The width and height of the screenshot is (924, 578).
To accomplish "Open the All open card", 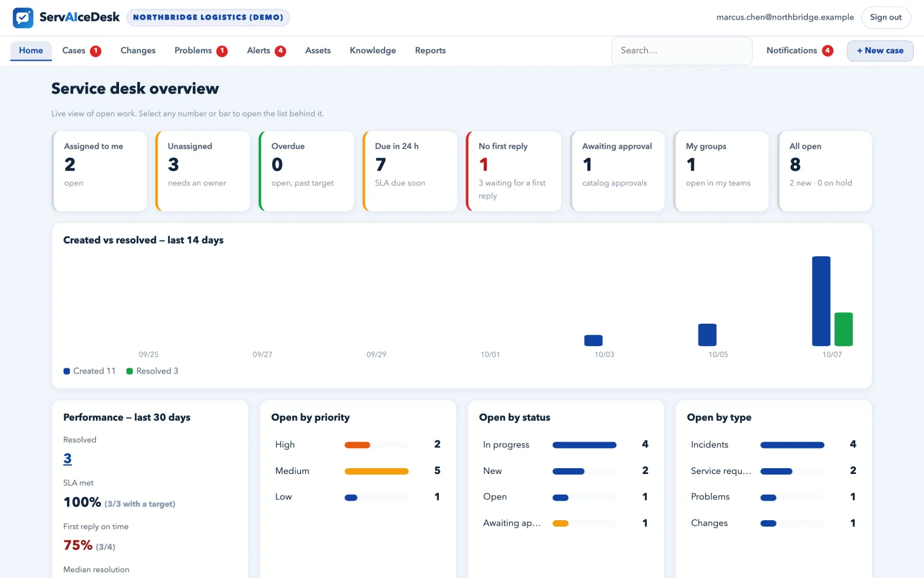I will click(x=825, y=171).
